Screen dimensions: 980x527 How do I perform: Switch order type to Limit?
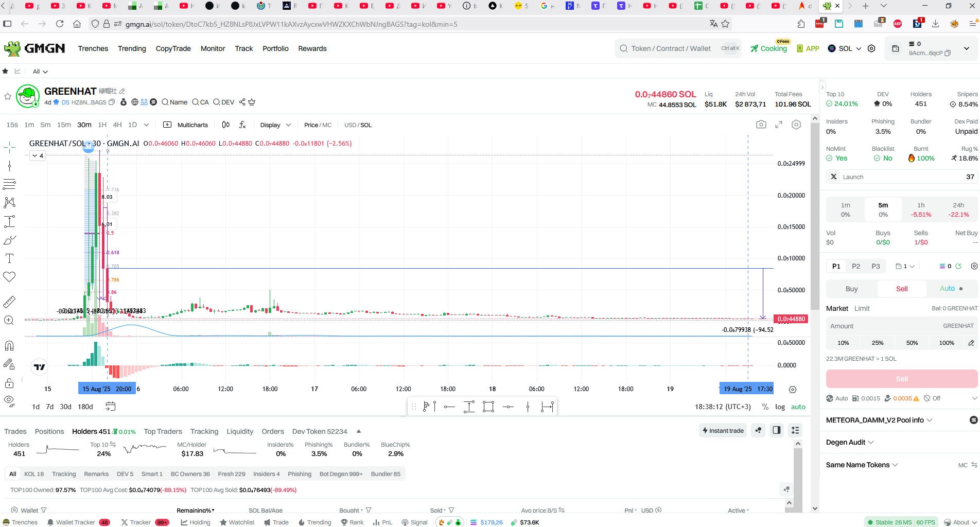coord(862,308)
